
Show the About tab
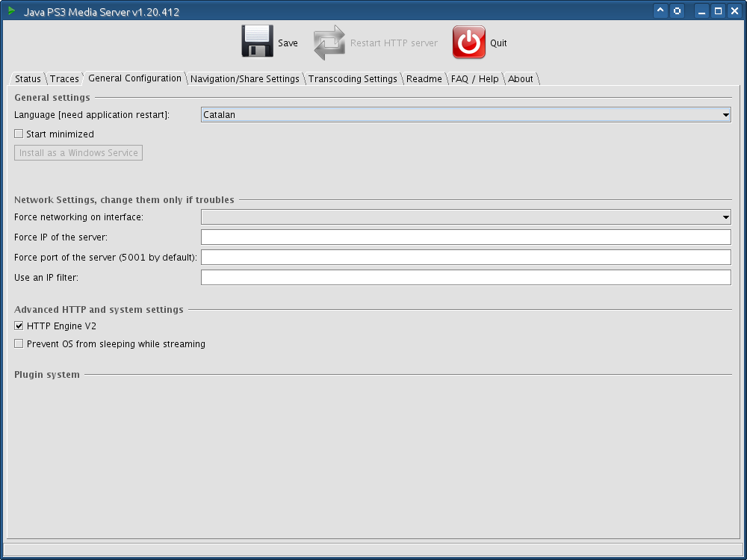(x=520, y=78)
